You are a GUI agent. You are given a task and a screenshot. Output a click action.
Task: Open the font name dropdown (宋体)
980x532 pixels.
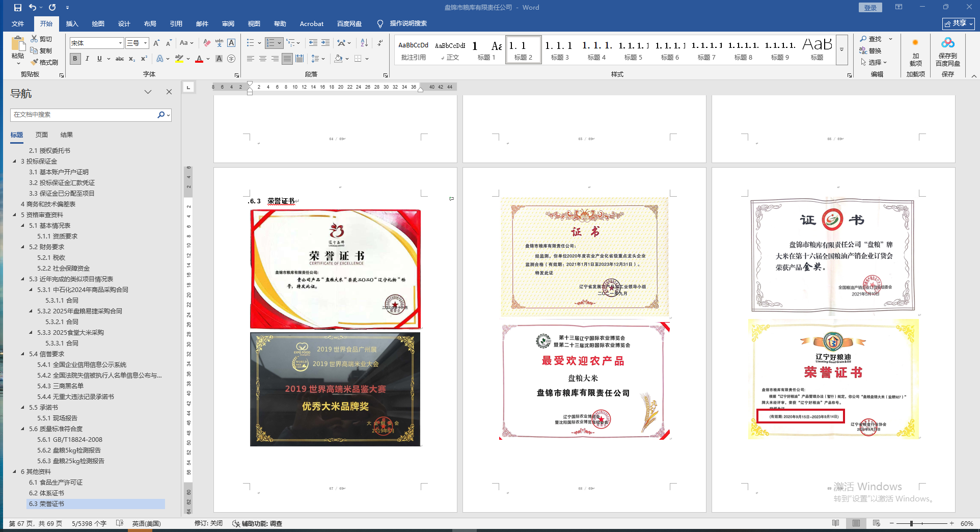(120, 43)
